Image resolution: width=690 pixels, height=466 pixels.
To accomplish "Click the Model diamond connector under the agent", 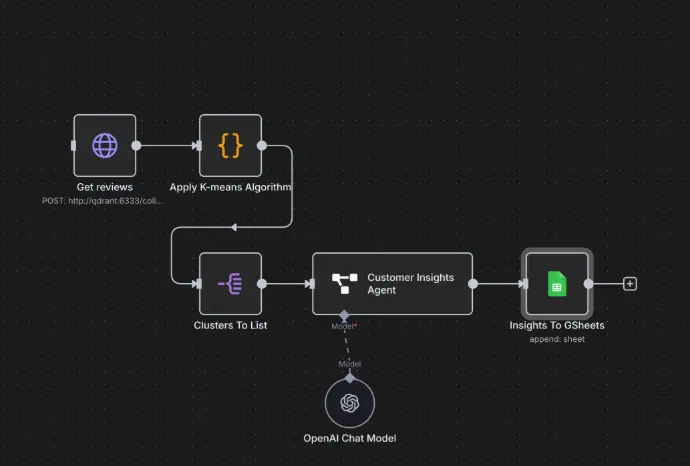I will (344, 316).
